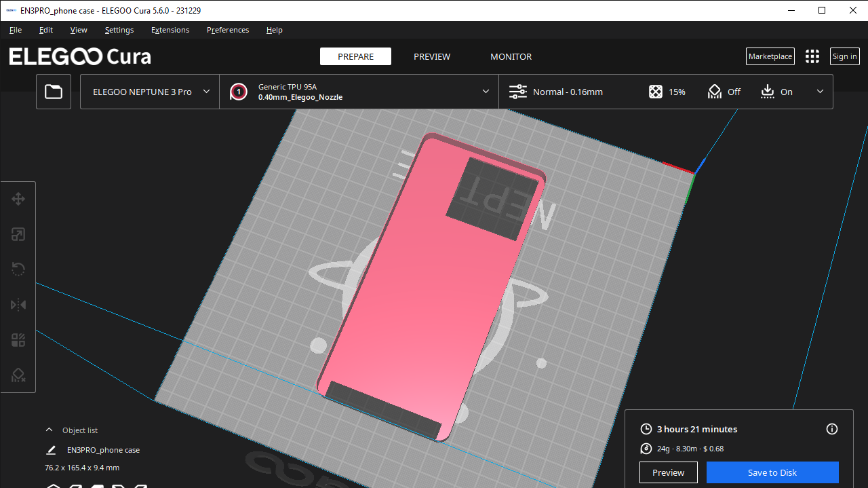
Task: Open the Marketplace
Action: (x=770, y=56)
